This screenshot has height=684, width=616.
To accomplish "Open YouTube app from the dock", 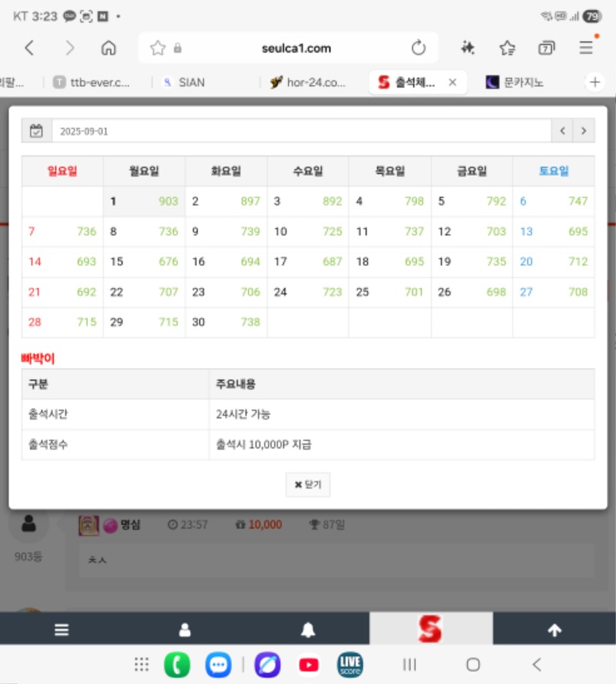I will click(309, 664).
